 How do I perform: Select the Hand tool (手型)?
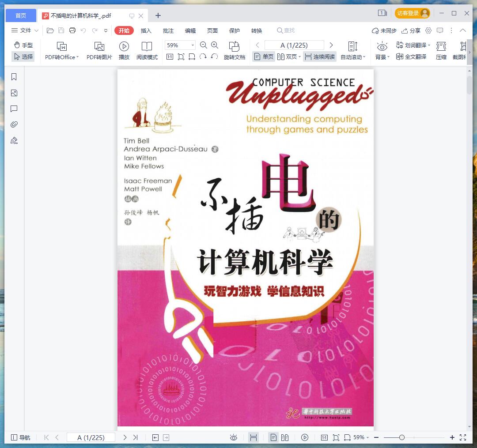[23, 45]
